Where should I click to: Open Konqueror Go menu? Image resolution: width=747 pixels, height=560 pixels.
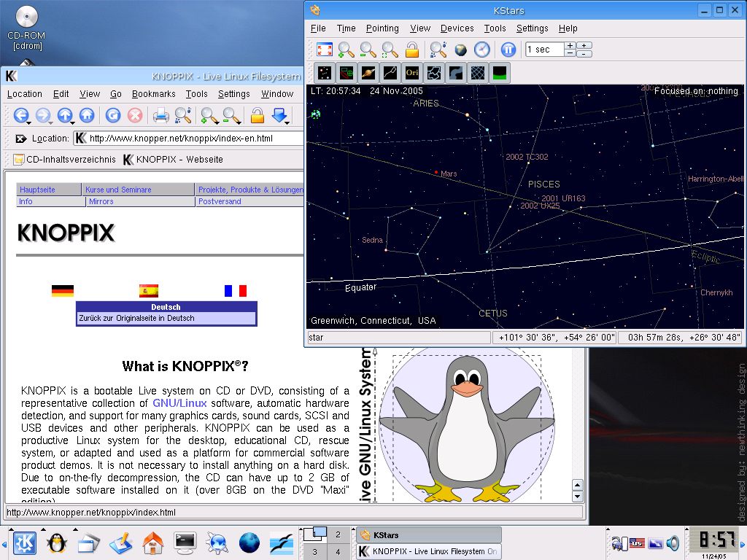[116, 94]
